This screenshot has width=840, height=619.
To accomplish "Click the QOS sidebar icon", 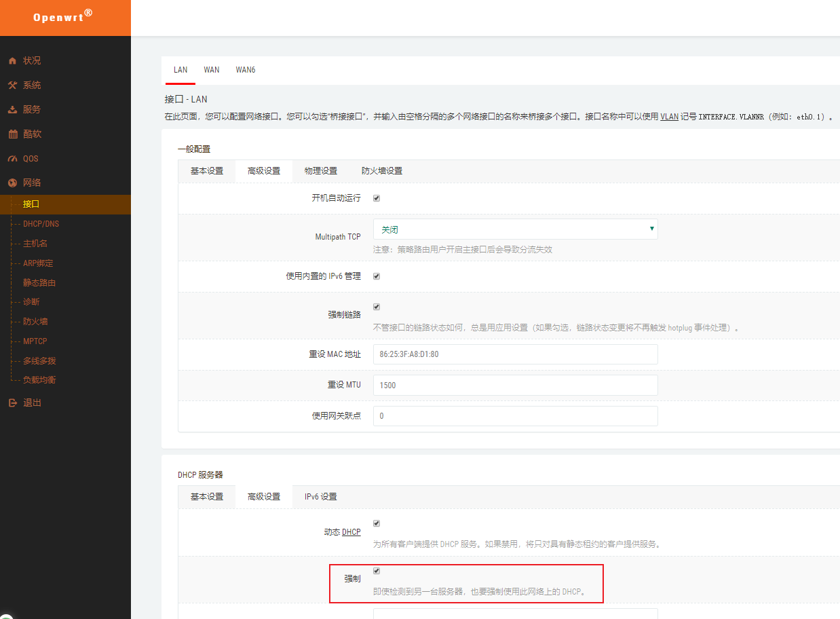I will [12, 158].
